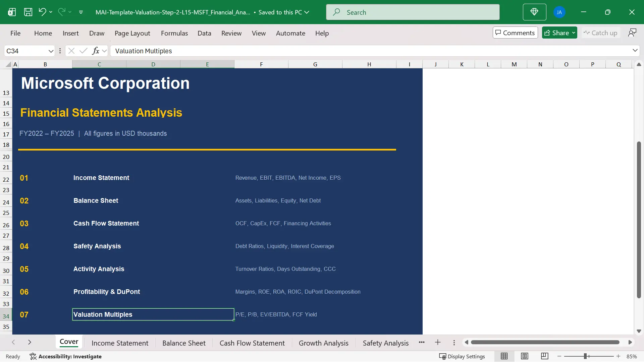Open the File menu
The width and height of the screenshot is (644, 362).
click(15, 33)
